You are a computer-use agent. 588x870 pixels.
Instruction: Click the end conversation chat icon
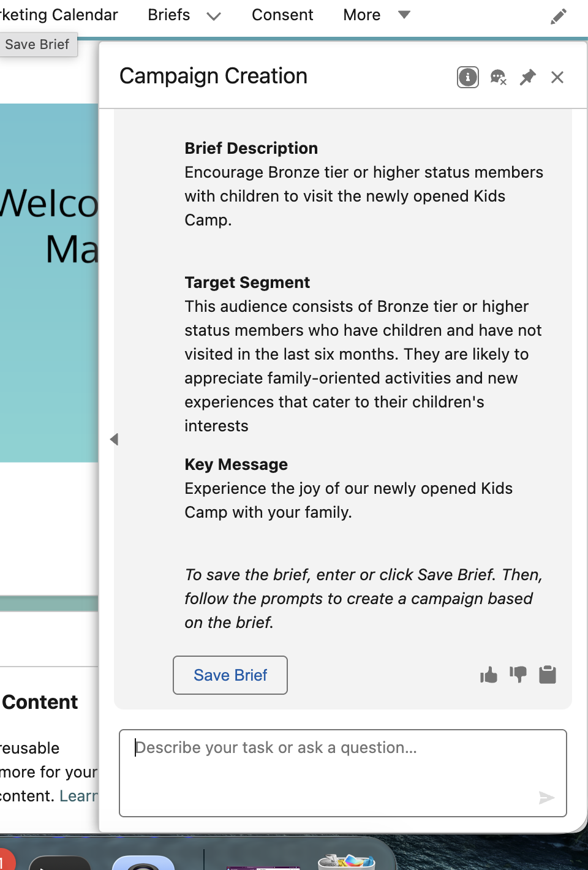[498, 77]
